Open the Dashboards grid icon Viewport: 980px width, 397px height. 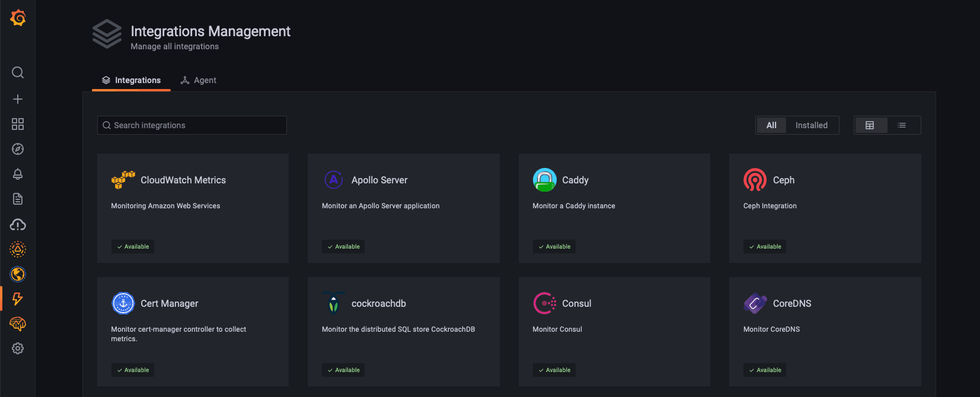[18, 124]
